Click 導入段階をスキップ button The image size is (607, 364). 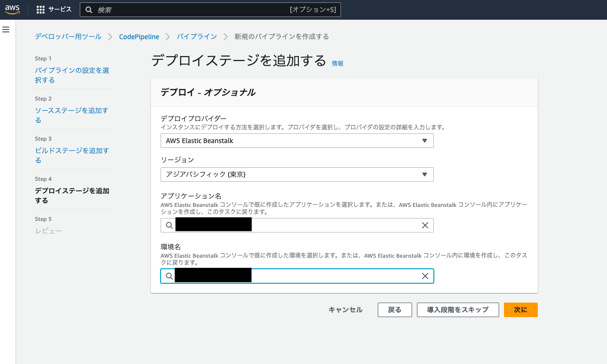(x=458, y=310)
